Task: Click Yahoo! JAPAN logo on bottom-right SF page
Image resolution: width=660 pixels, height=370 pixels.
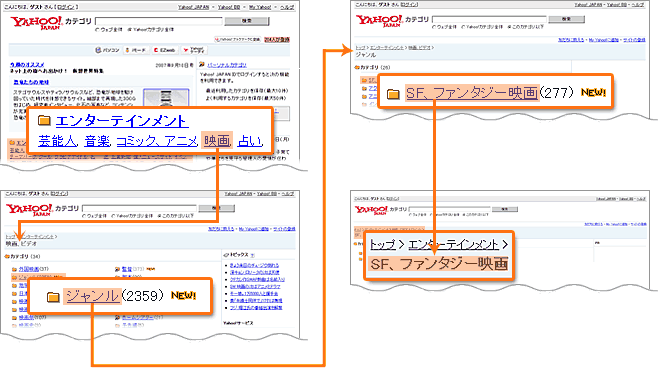Action: 371,210
